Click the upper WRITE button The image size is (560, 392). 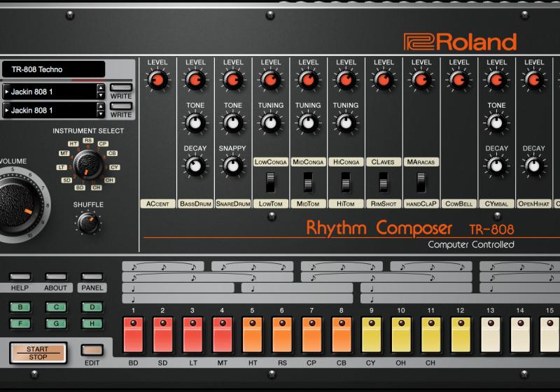(x=121, y=87)
